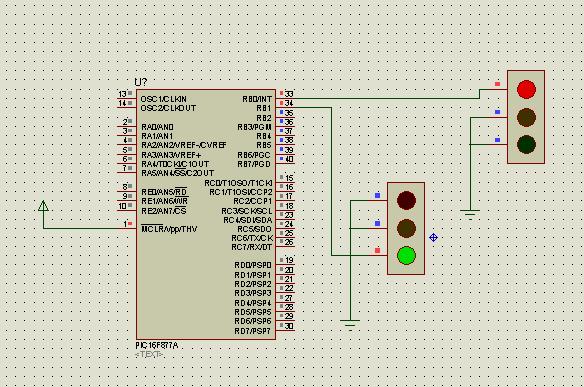Select the dark green lamp on right traffic light

(x=526, y=145)
